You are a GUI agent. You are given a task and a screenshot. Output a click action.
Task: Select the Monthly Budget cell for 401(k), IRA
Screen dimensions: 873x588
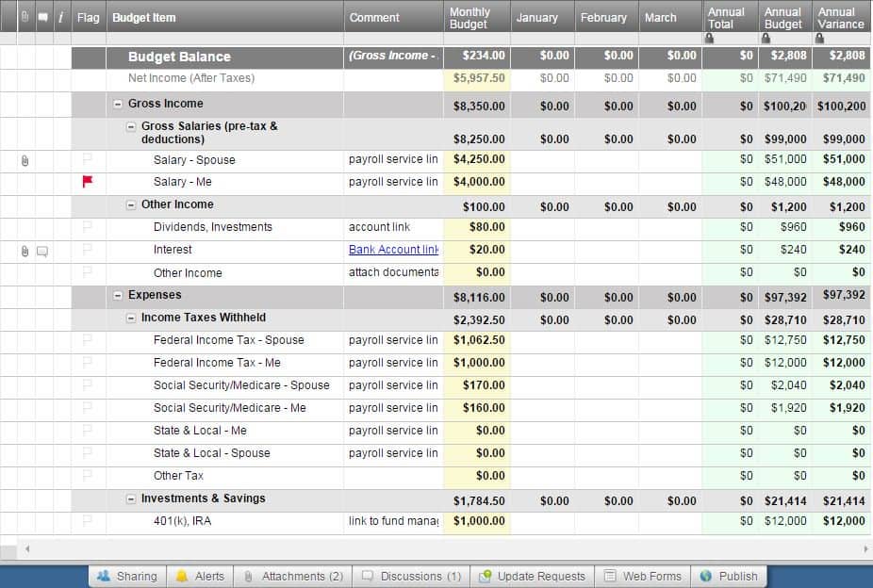(476, 521)
